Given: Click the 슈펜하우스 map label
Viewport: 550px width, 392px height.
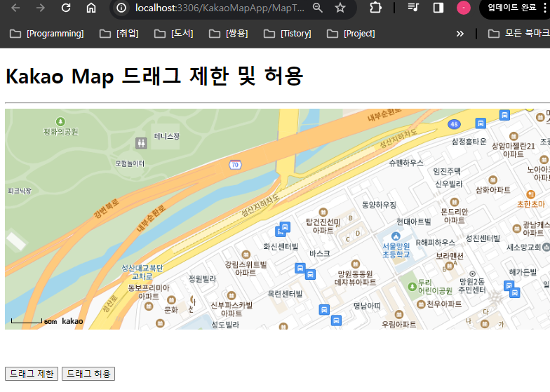Looking at the screenshot, I should point(406,163).
